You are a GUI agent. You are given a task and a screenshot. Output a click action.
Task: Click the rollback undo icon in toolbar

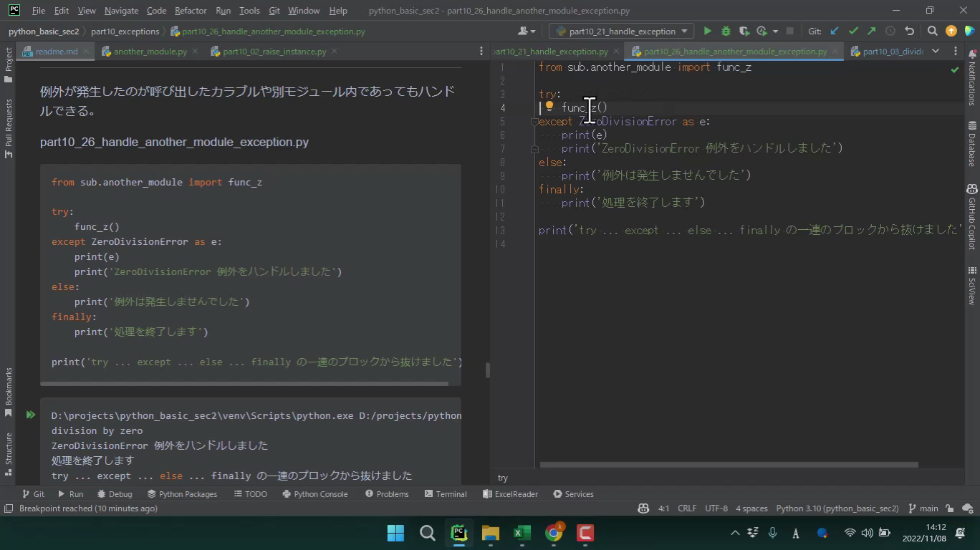(x=909, y=31)
